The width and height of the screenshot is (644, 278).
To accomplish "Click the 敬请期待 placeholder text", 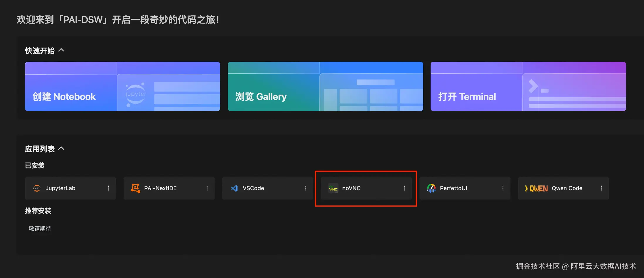I will pos(40,229).
